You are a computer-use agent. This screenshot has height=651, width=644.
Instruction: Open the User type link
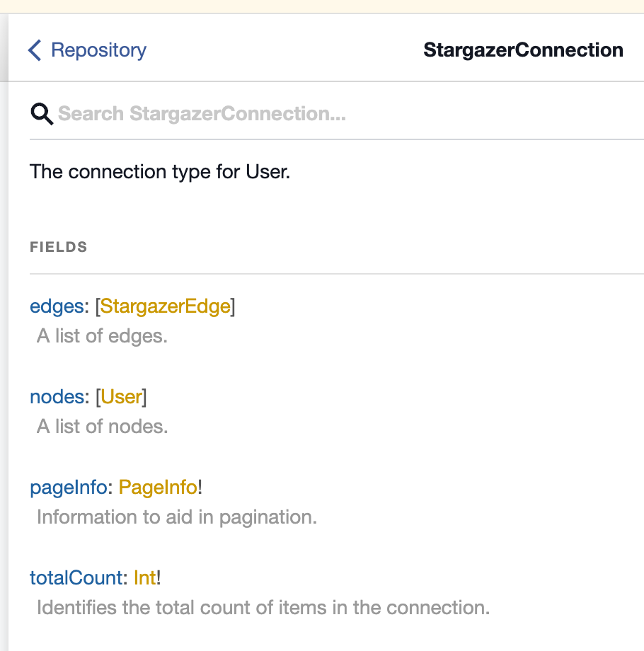(121, 397)
